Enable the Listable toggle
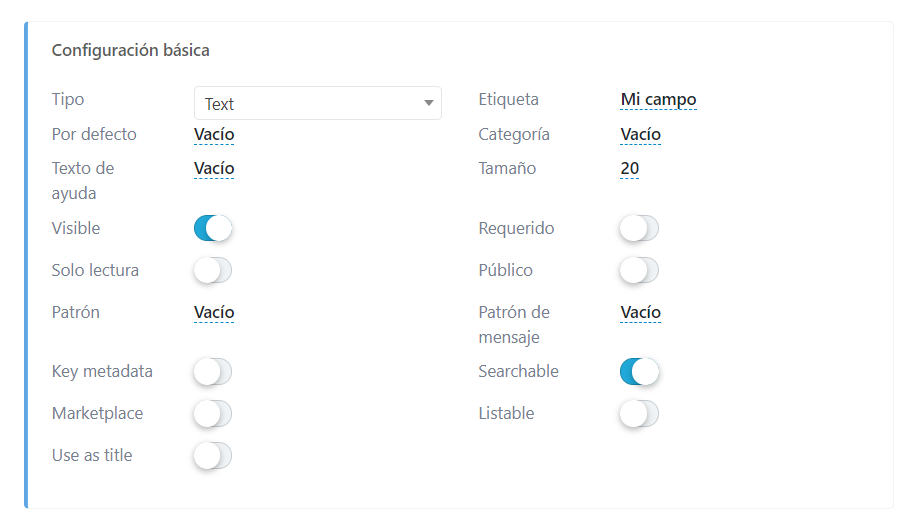This screenshot has width=916, height=527. 639,414
